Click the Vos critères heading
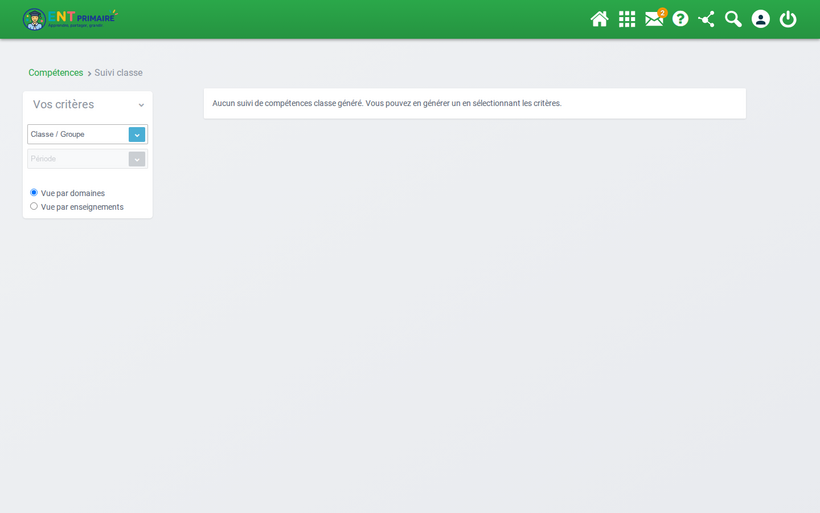Image resolution: width=820 pixels, height=513 pixels. pyautogui.click(x=63, y=105)
